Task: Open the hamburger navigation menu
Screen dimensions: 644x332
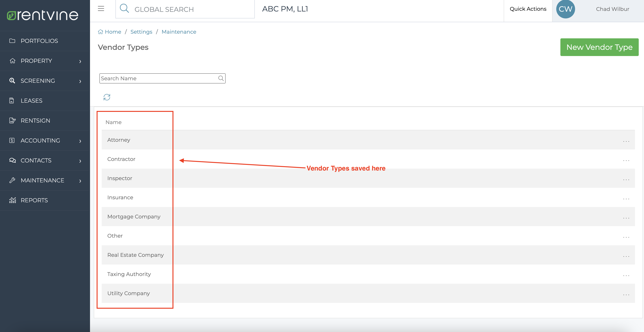Action: [x=101, y=8]
